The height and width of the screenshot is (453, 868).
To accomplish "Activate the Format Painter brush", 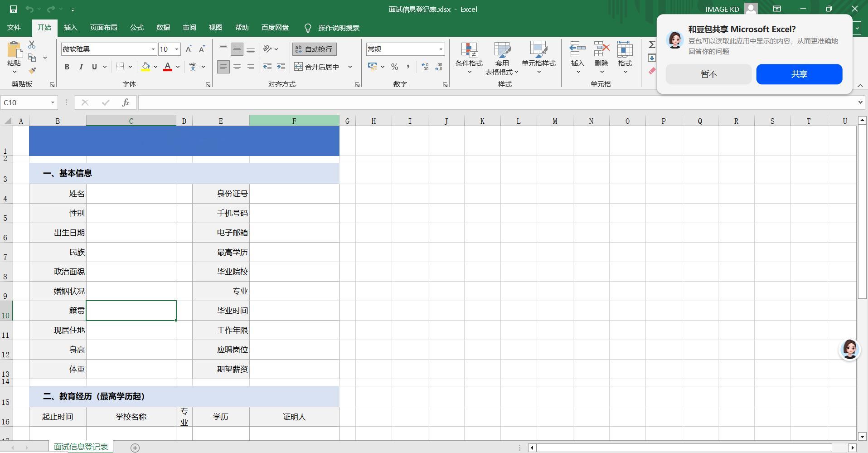I will tap(32, 71).
